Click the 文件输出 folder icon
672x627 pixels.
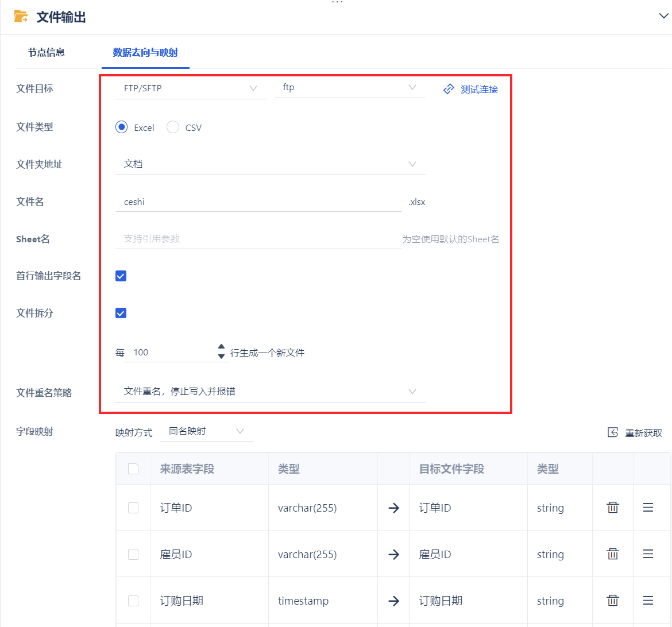pos(21,17)
